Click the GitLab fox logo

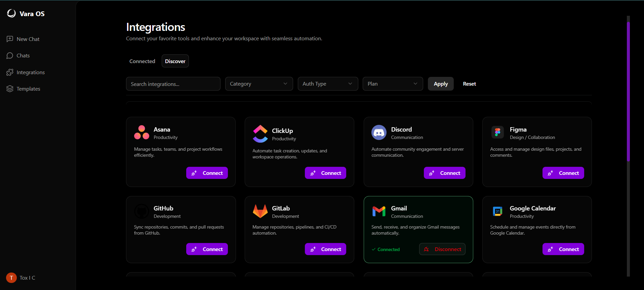(x=260, y=211)
